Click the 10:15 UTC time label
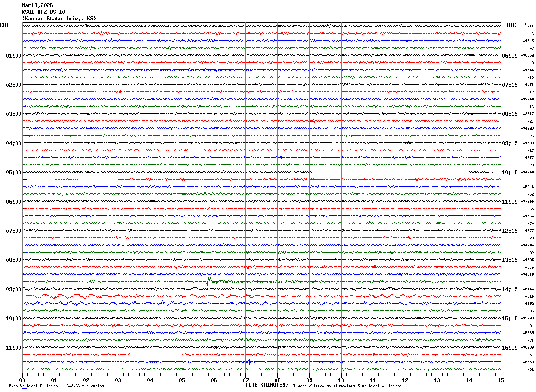This screenshot has height=392, width=536. tap(510, 173)
